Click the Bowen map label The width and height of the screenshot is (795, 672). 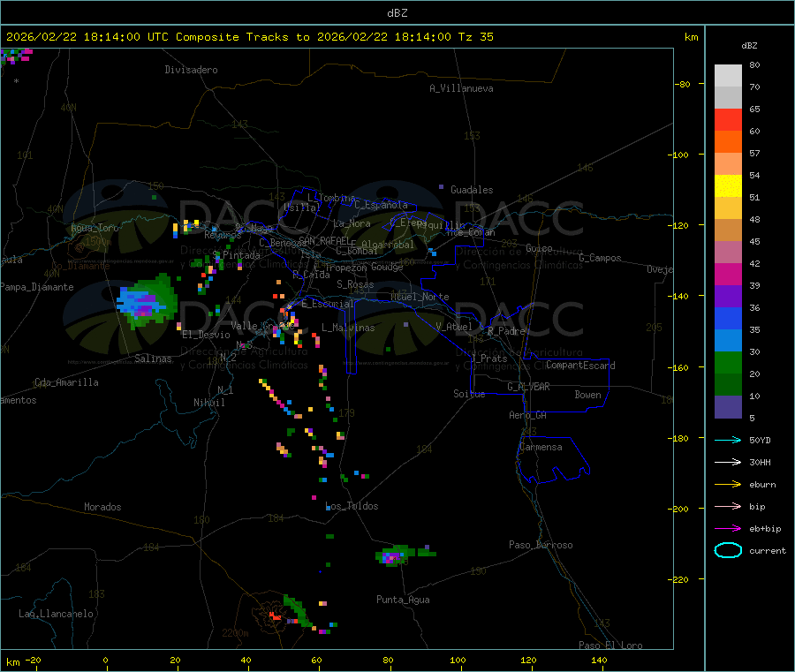coord(587,396)
